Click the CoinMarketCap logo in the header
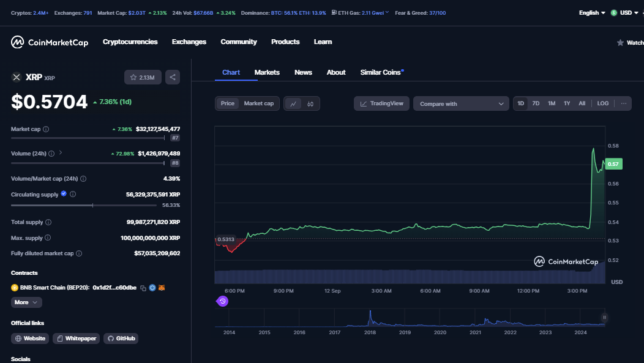 50,42
